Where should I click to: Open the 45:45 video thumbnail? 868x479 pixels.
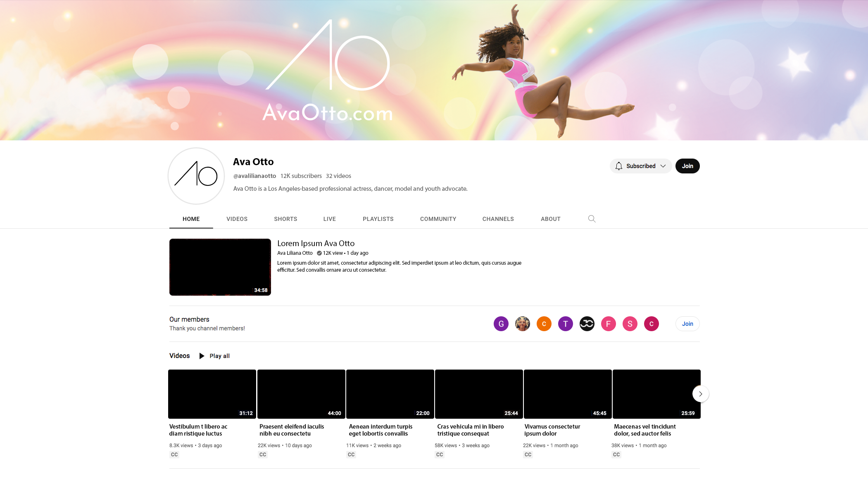[x=568, y=394]
